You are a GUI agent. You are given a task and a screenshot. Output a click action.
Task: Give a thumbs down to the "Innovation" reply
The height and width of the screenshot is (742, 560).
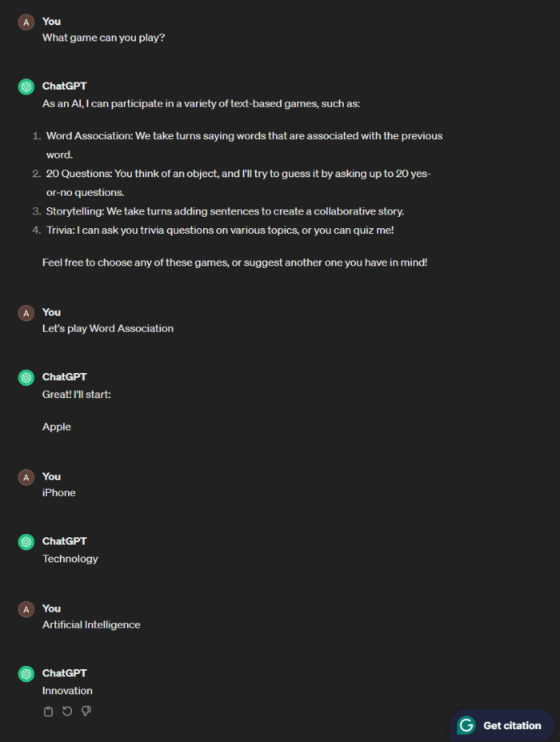point(86,711)
